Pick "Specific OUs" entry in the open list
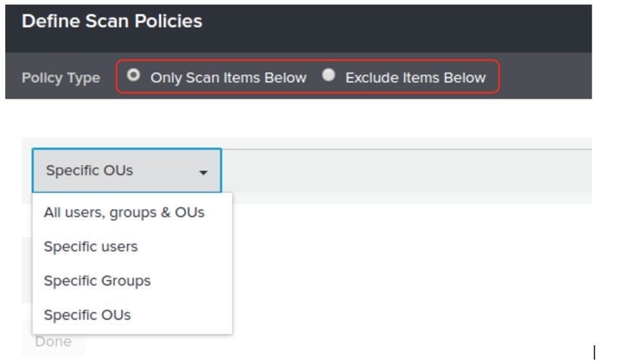Viewport: 617px width, 364px height. click(x=87, y=315)
